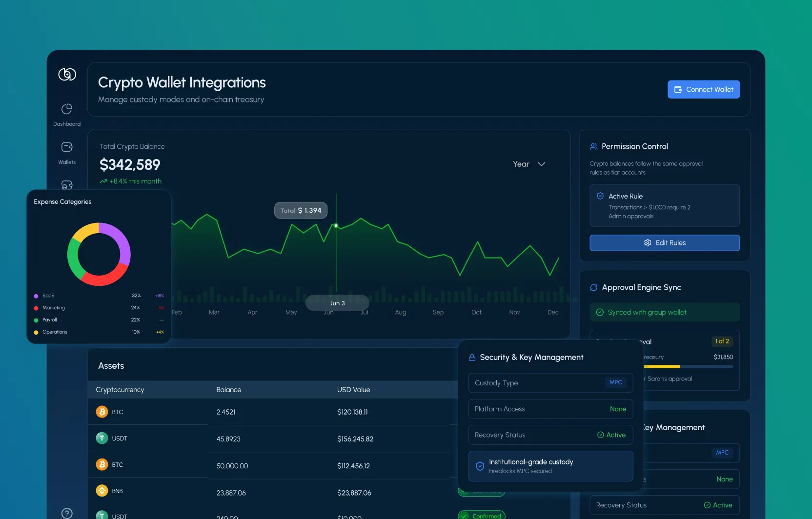
Task: Select the Recovery Status row in popup
Action: pyautogui.click(x=550, y=435)
